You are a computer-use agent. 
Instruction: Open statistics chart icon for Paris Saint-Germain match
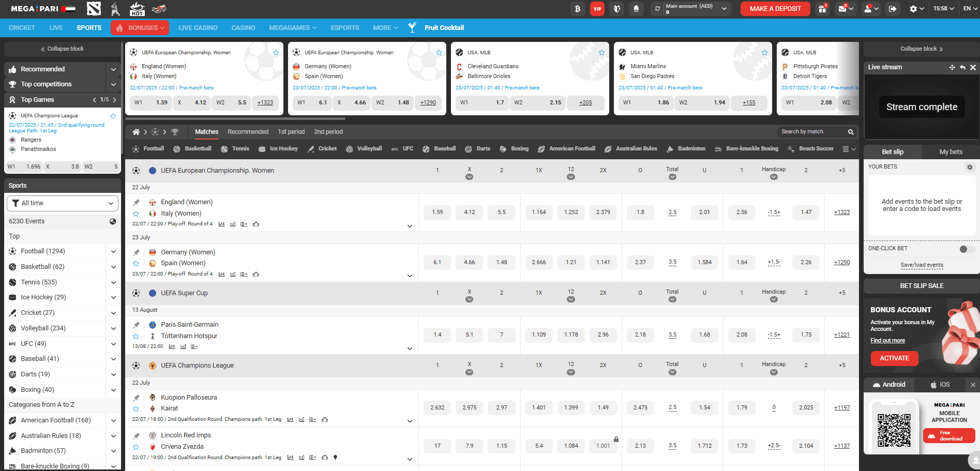172,346
